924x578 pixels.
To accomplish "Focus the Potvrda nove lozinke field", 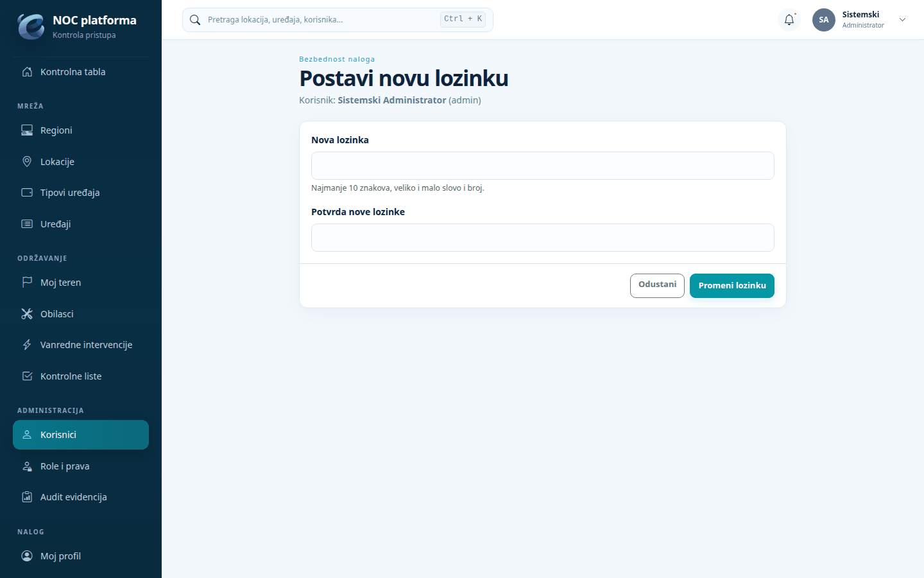I will [x=543, y=238].
